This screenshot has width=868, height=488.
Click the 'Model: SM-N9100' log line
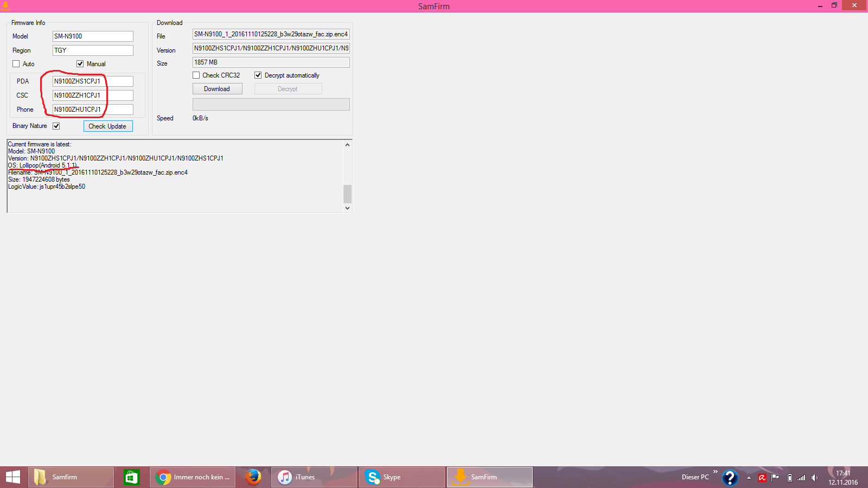(31, 151)
